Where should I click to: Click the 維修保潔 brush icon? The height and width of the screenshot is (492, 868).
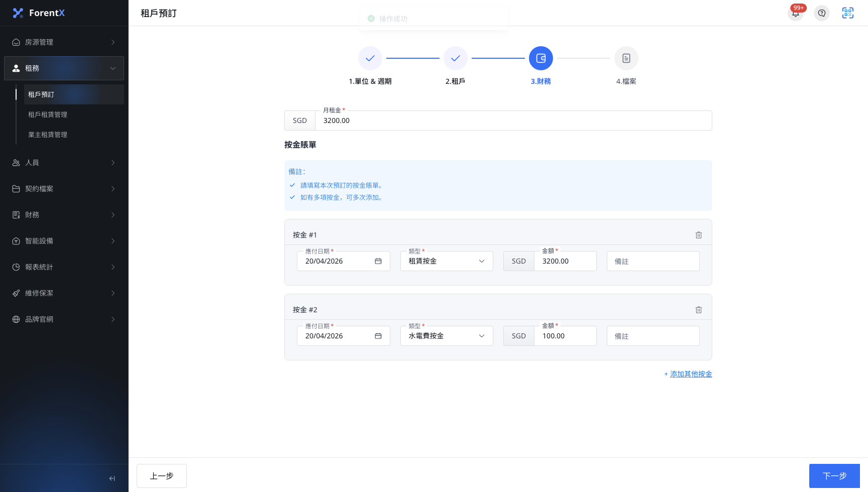[16, 293]
